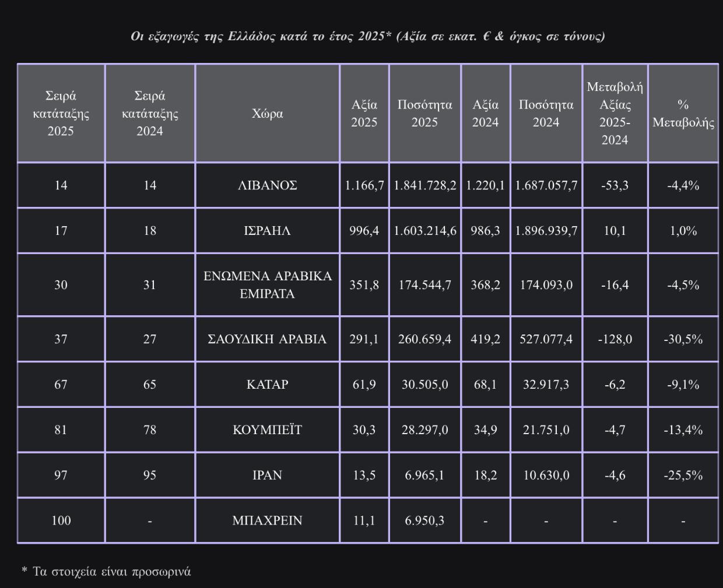Click the "Χώρα" column header
Viewport: 723px width, 588px height.
tap(267, 113)
